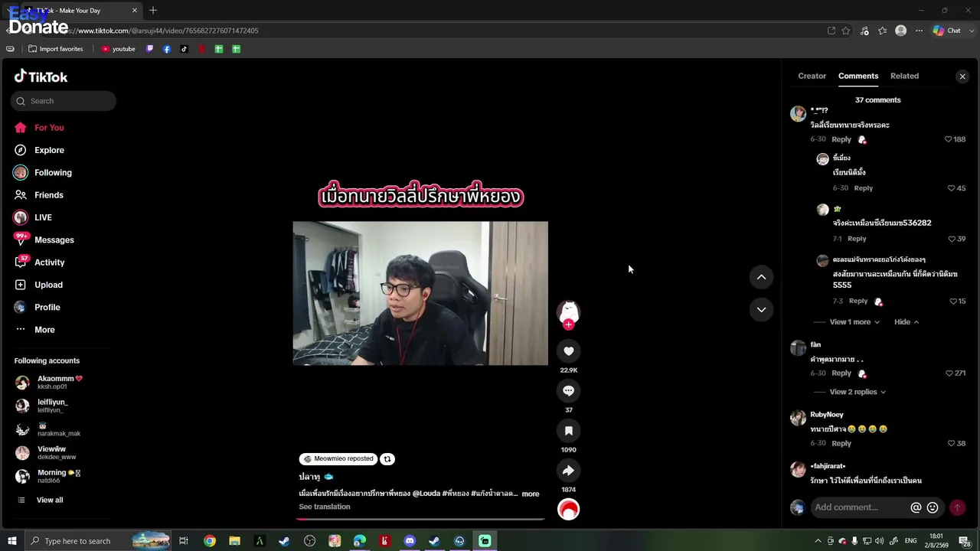Switch to the Creator tab

point(812,76)
